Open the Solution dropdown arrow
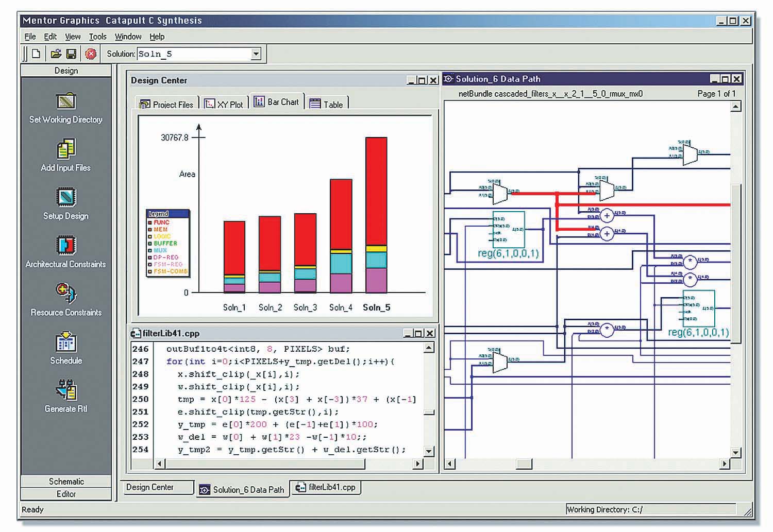 (x=256, y=54)
